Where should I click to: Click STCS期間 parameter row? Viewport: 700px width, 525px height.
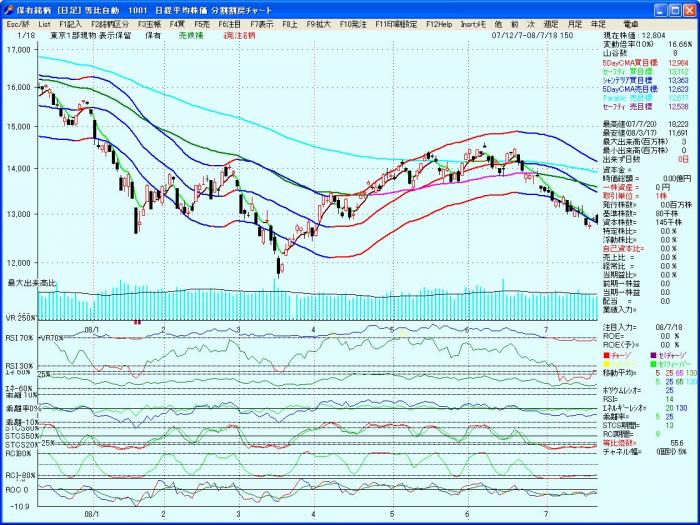(638, 425)
